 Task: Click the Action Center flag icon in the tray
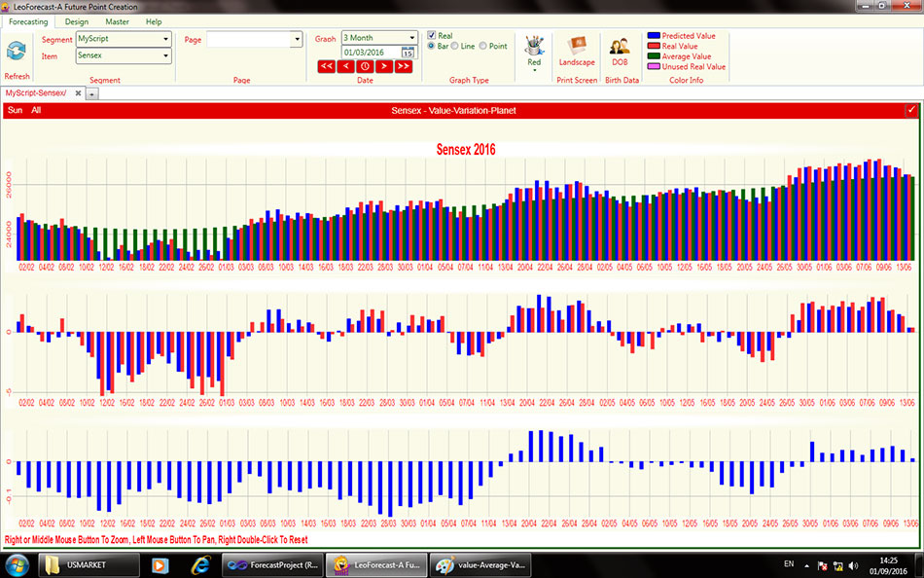pos(823,566)
